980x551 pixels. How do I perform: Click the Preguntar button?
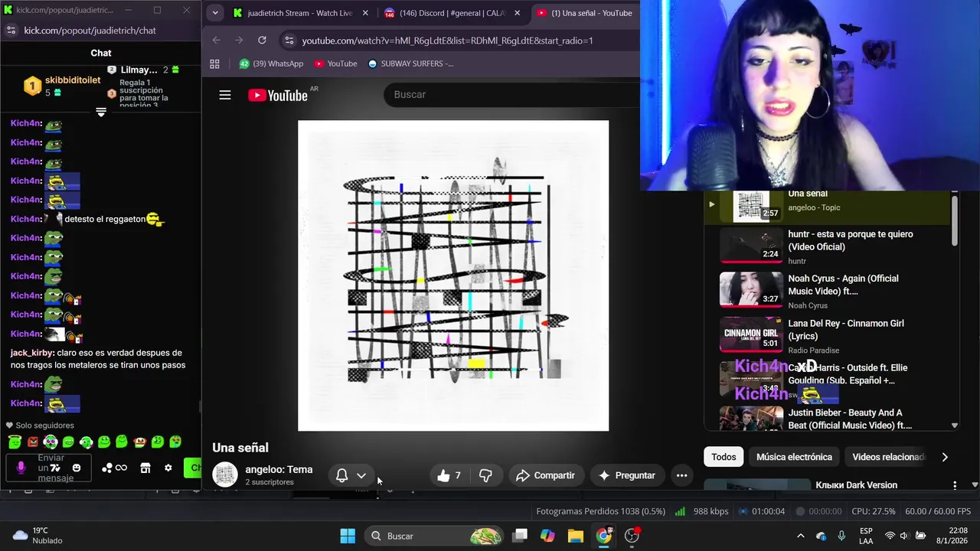[x=626, y=475]
